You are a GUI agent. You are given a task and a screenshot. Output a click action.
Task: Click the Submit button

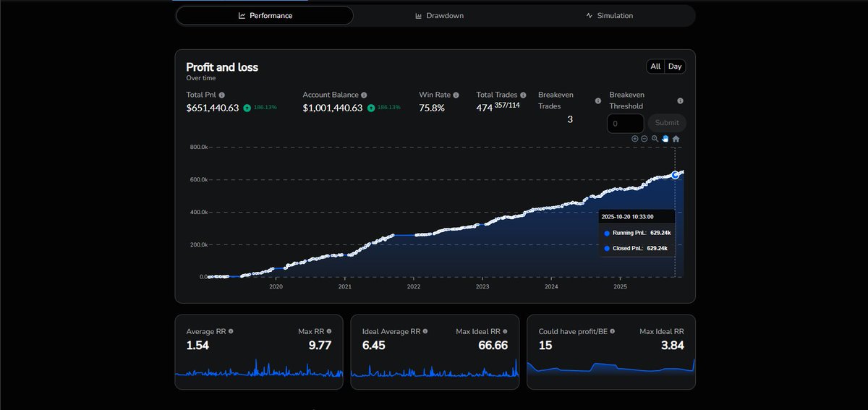[667, 123]
